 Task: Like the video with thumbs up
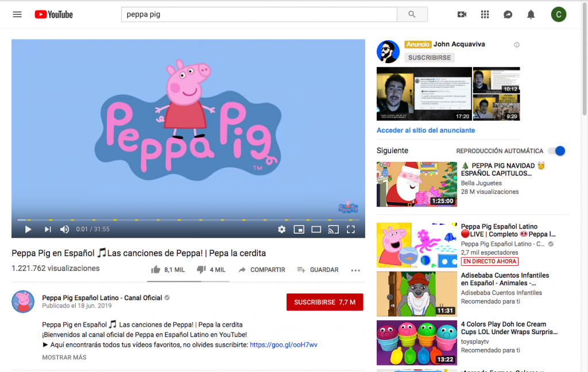coord(156,270)
